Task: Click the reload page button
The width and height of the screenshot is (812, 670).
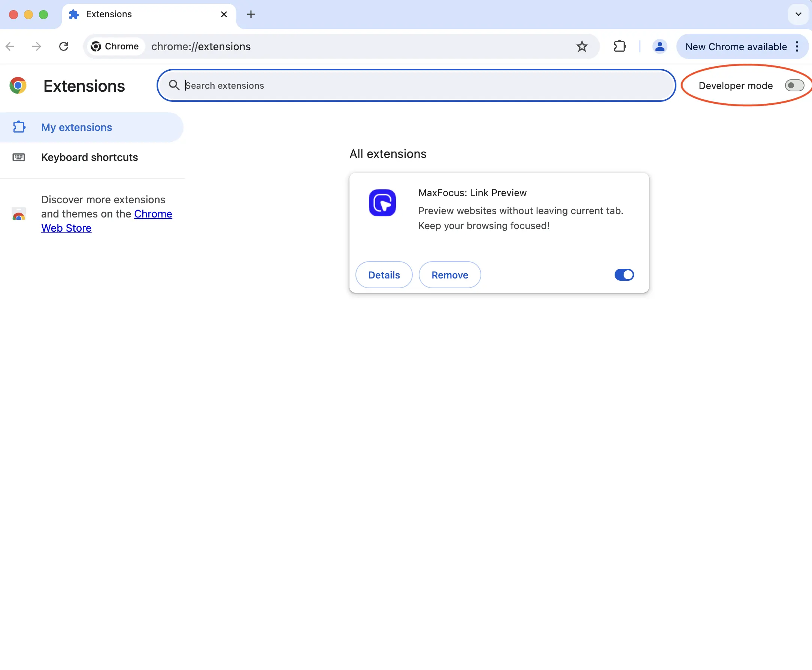Action: point(64,46)
